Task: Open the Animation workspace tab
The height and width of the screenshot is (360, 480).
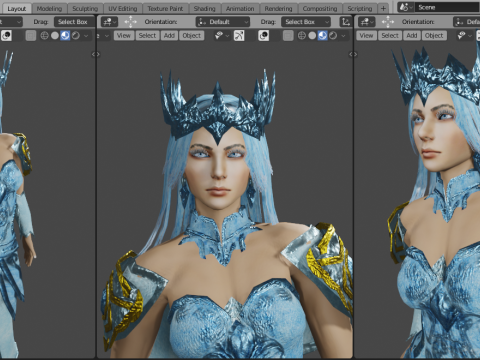Action: [240, 8]
